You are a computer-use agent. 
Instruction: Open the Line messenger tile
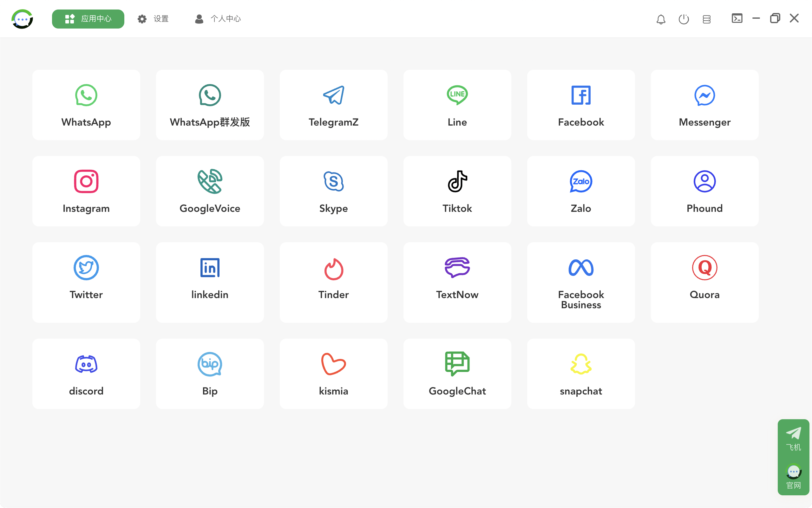457,105
